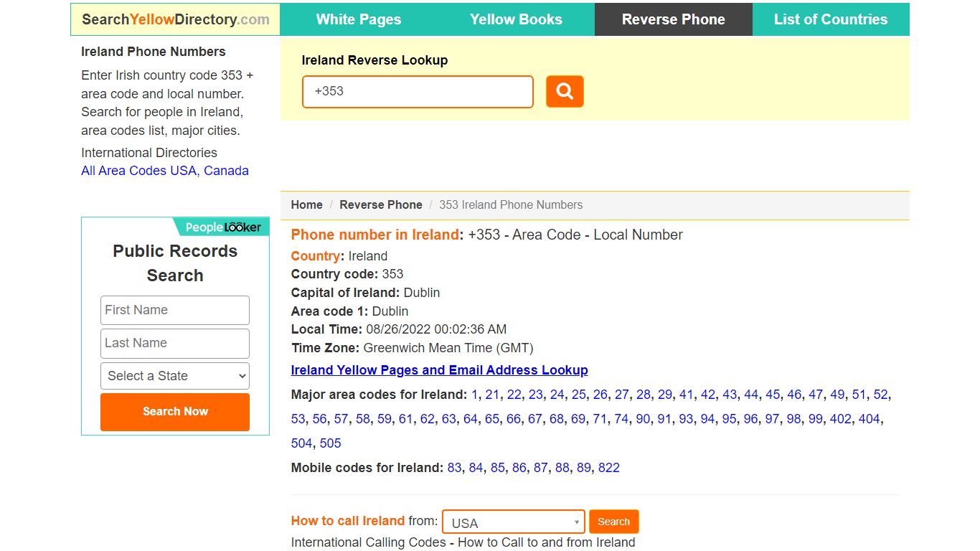Open mobile code 84 link
Screen dimensions: 980x551
click(476, 468)
